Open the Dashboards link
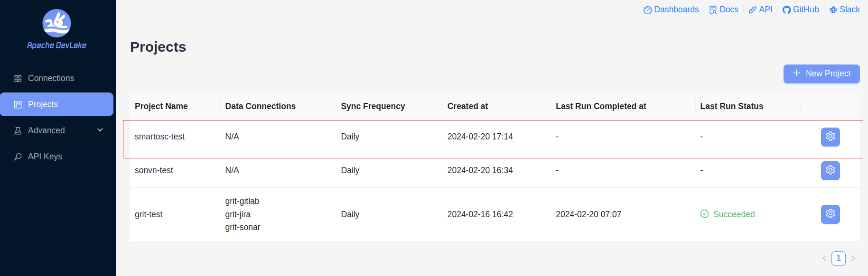 point(671,9)
